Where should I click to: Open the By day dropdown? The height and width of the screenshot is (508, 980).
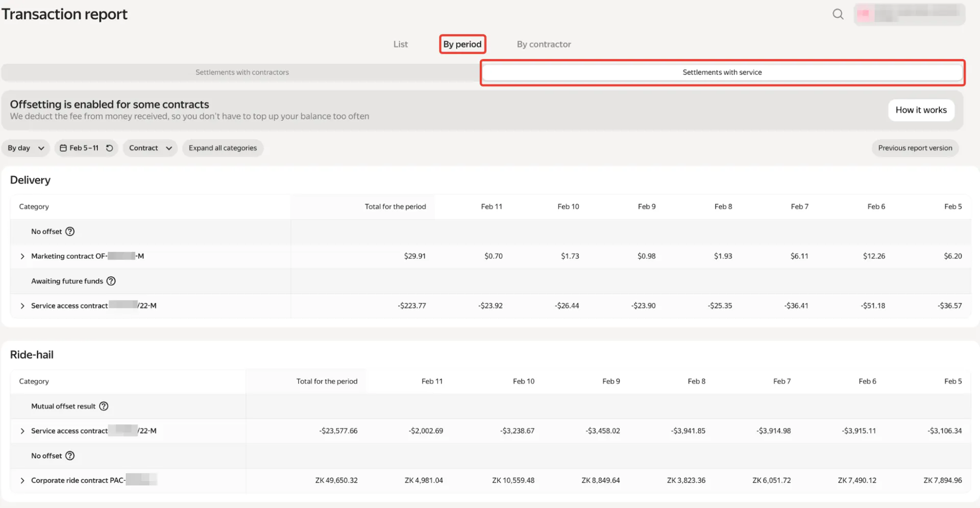pyautogui.click(x=26, y=148)
